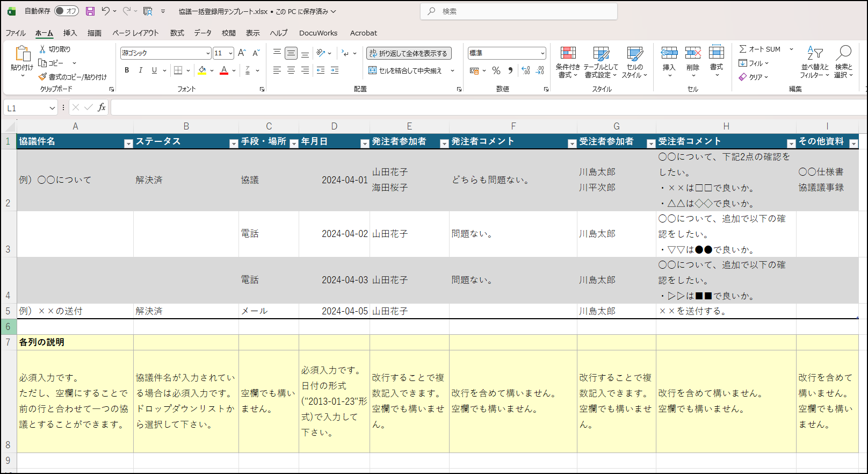The height and width of the screenshot is (474, 868).
Task: Select column D header
Action: [334, 126]
